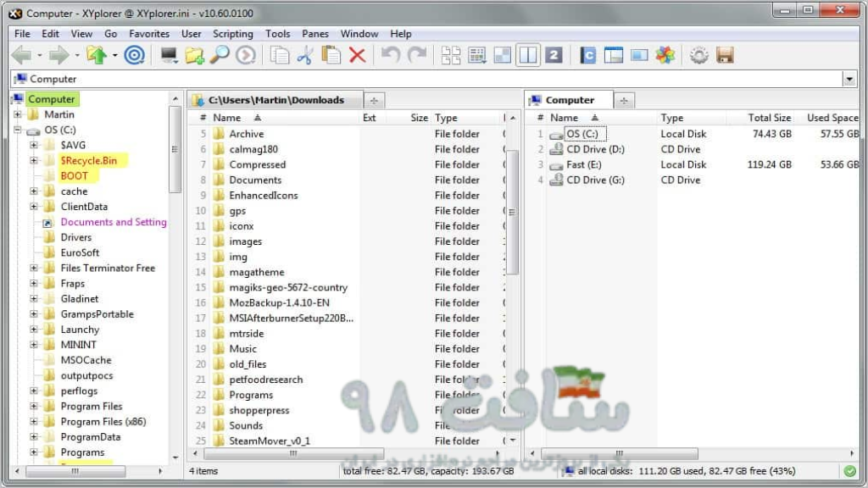Select the Computer tab in right pane
This screenshot has height=488, width=868.
click(569, 100)
